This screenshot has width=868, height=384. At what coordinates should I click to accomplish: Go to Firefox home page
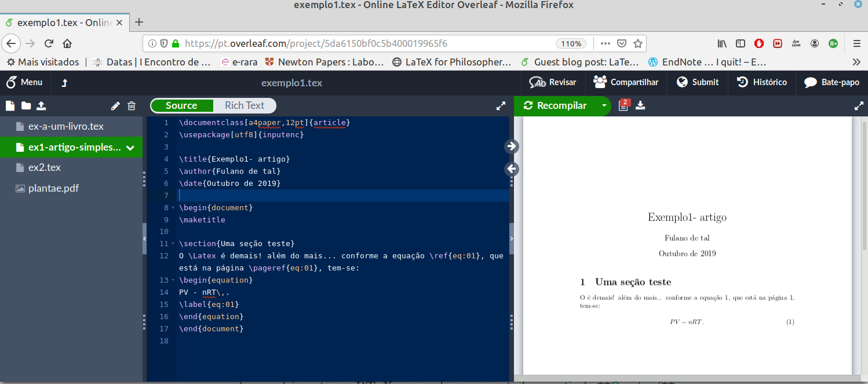click(67, 43)
